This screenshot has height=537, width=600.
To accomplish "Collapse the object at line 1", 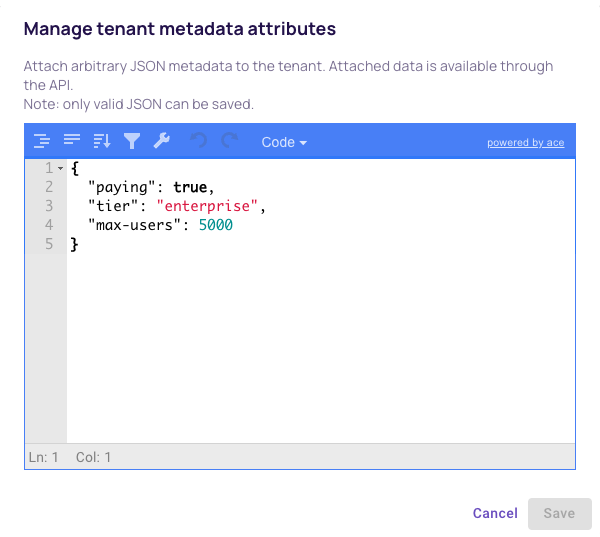I will 60,168.
